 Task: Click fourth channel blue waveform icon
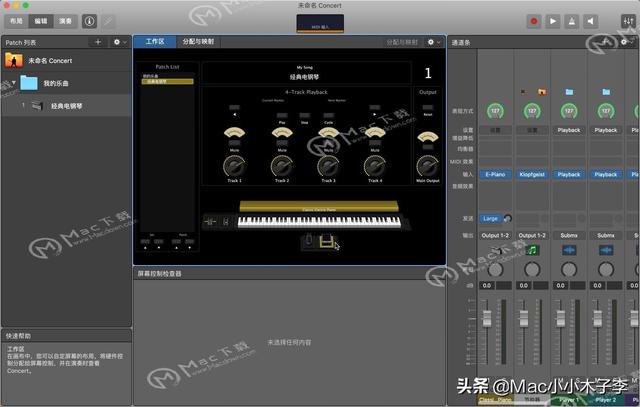(606, 250)
